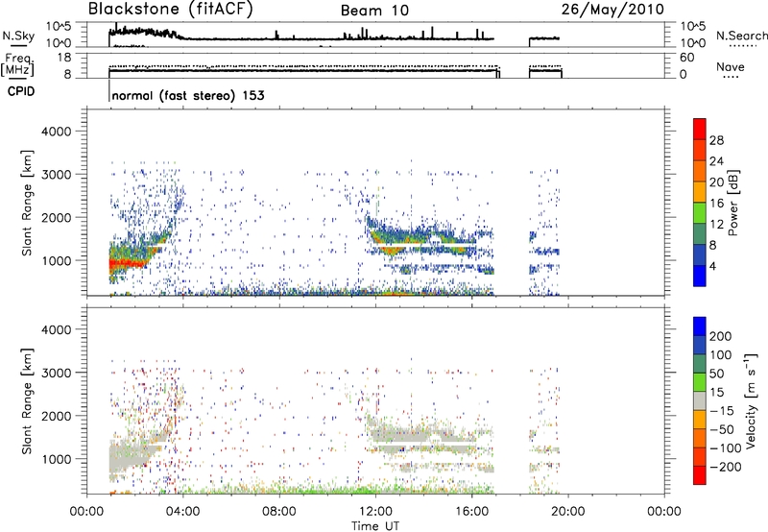Click the '3000' tick on velocity panel
768x532 pixels.
56,373
